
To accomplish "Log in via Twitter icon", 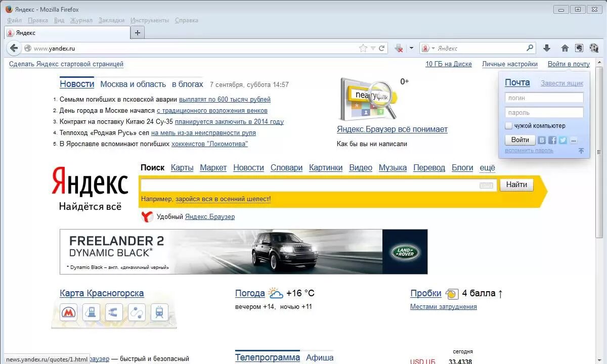I will pyautogui.click(x=563, y=140).
